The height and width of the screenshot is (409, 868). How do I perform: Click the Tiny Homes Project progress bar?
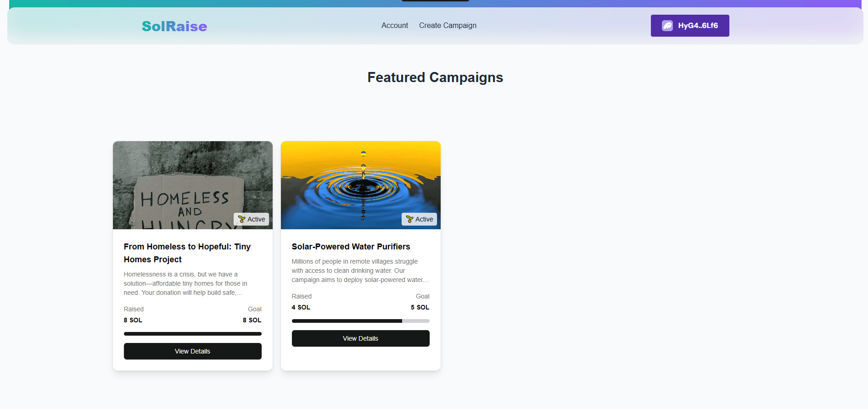coord(193,334)
